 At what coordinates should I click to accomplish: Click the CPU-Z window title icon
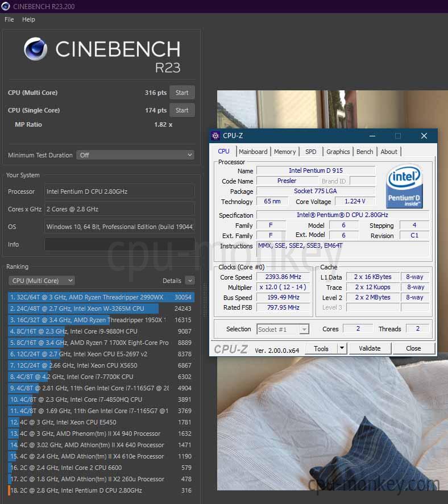pyautogui.click(x=215, y=136)
